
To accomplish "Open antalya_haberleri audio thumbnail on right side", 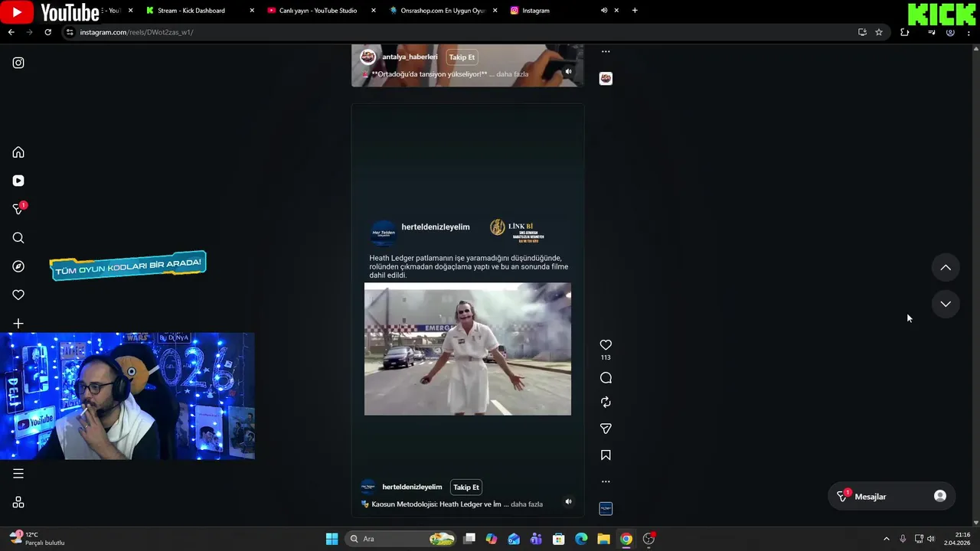I will 606,78.
